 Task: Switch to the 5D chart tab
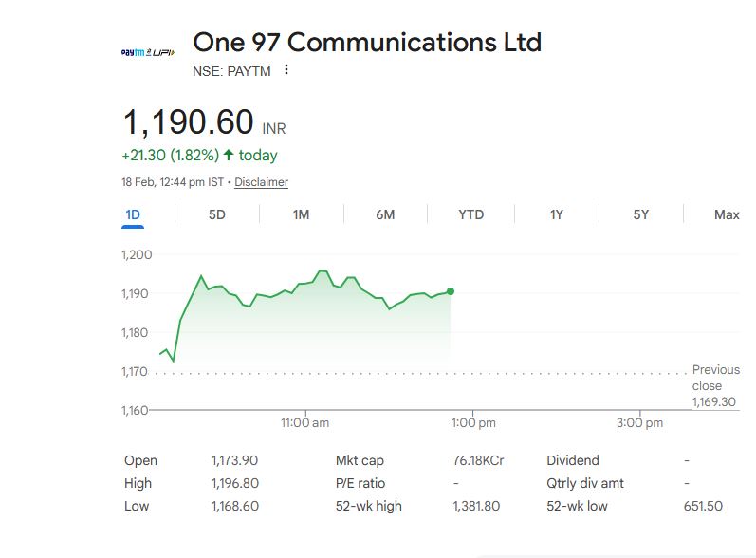pyautogui.click(x=217, y=214)
